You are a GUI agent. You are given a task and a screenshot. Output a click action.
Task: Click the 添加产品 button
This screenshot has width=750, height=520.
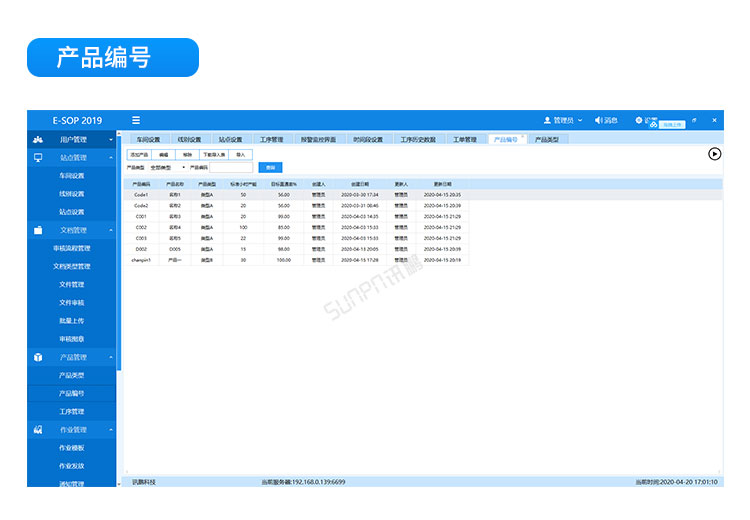[137, 155]
